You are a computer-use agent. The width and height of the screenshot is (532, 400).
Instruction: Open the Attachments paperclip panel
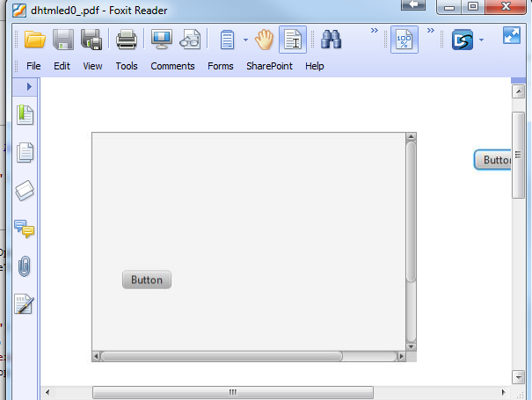pyautogui.click(x=24, y=266)
